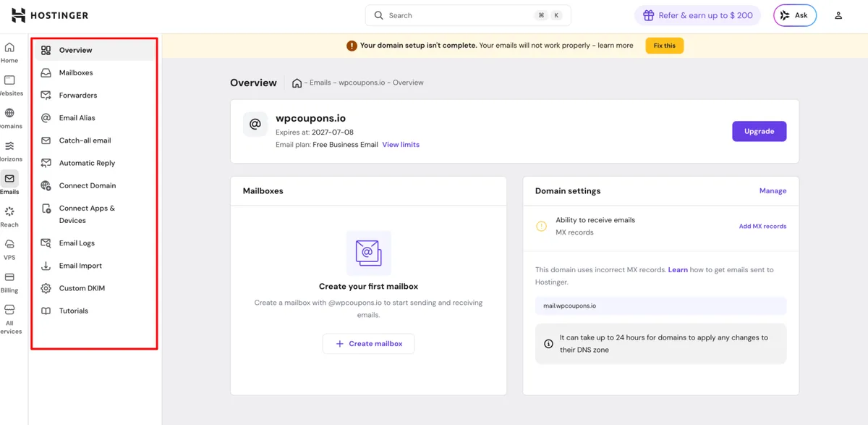Click the mail.wpcoupons.io record field
The width and height of the screenshot is (868, 425).
tap(660, 306)
